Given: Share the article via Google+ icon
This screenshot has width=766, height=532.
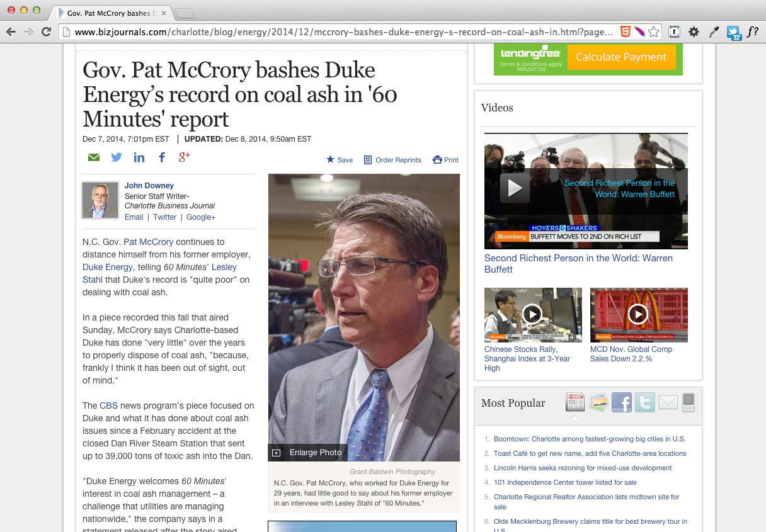Looking at the screenshot, I should click(184, 157).
